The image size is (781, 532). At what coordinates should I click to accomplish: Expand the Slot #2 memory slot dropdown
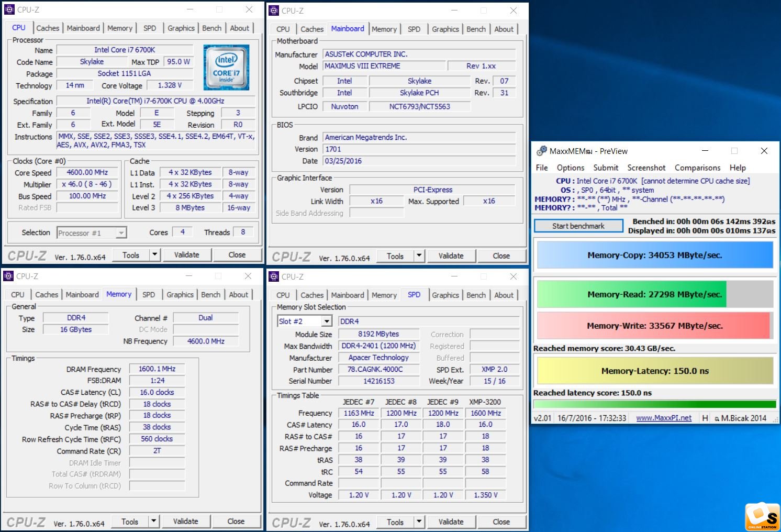[327, 321]
